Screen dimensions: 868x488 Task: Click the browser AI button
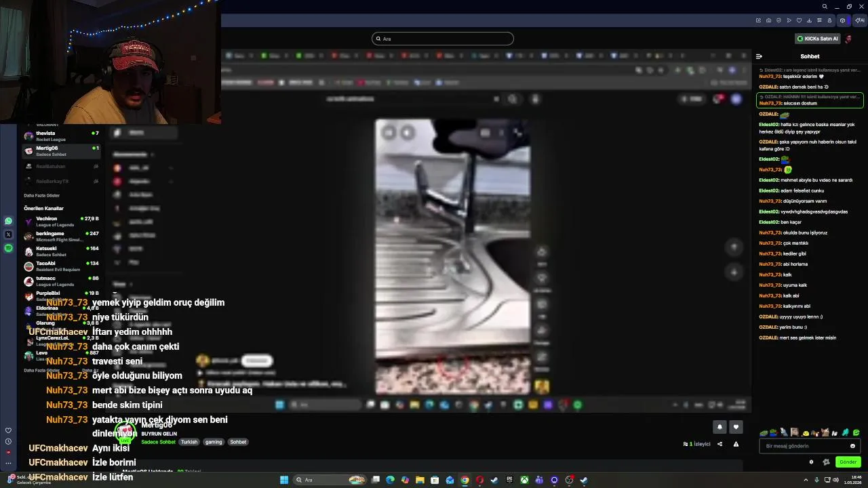[859, 20]
